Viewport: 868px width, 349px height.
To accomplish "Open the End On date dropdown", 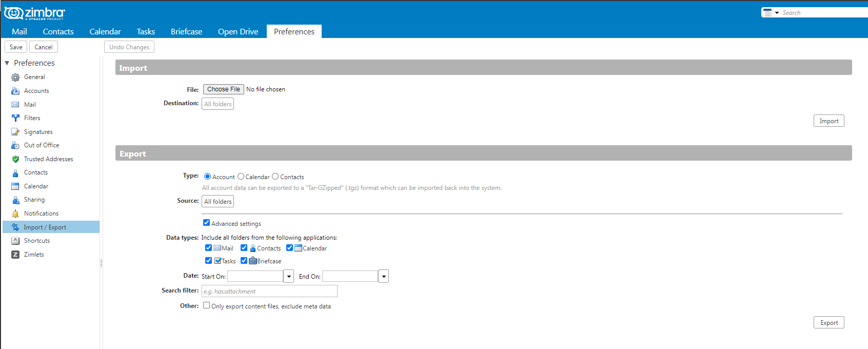I will 384,276.
